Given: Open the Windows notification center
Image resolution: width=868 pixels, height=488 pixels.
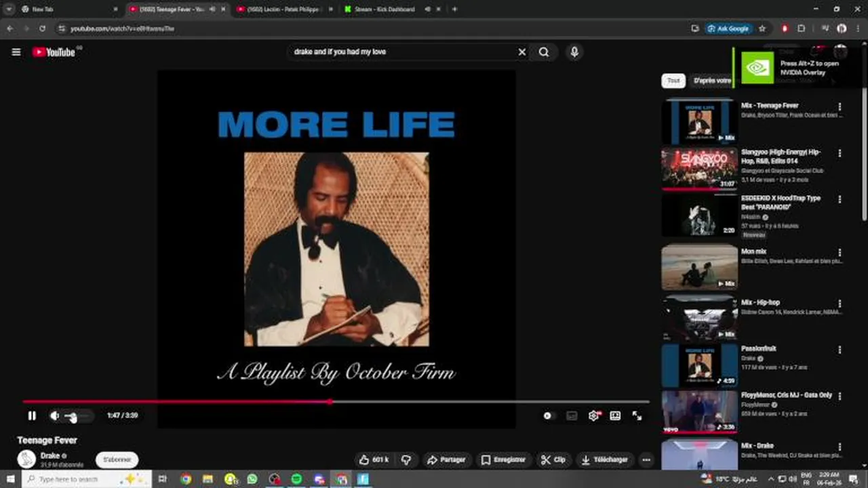Looking at the screenshot, I should pyautogui.click(x=853, y=479).
